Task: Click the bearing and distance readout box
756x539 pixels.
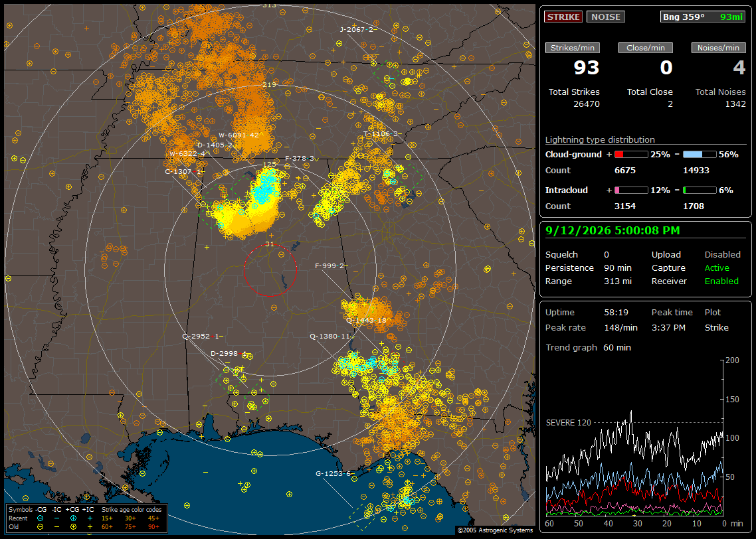Action: (x=702, y=17)
